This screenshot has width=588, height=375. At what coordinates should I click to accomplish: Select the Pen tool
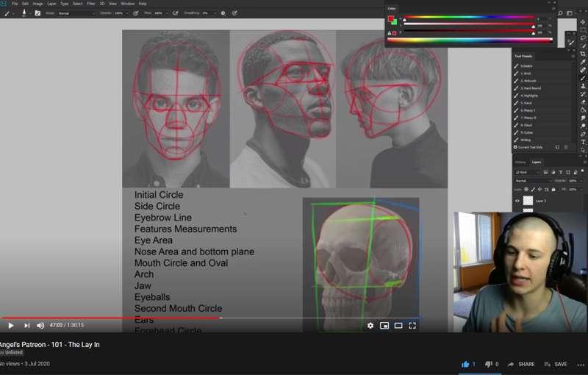pyautogui.click(x=583, y=135)
